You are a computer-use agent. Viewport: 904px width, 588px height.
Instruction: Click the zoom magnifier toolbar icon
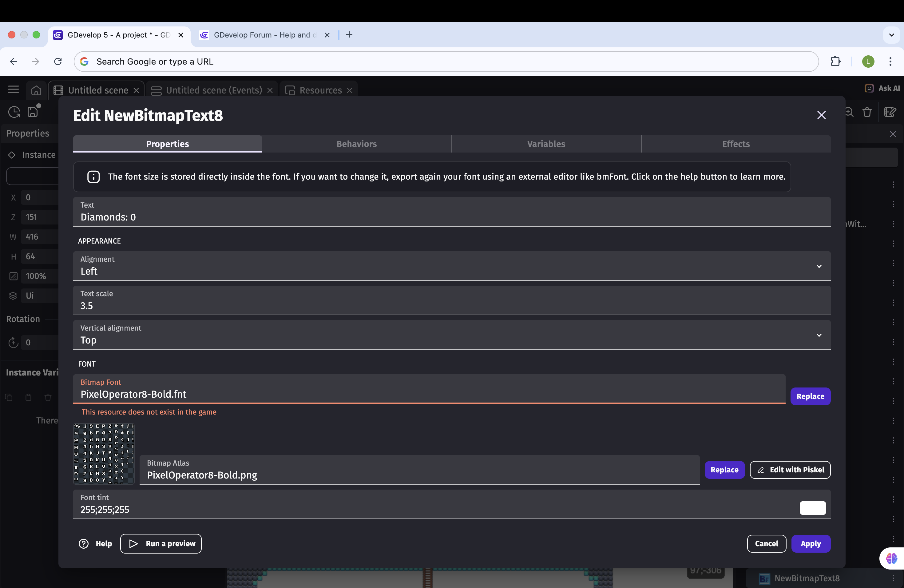click(849, 112)
